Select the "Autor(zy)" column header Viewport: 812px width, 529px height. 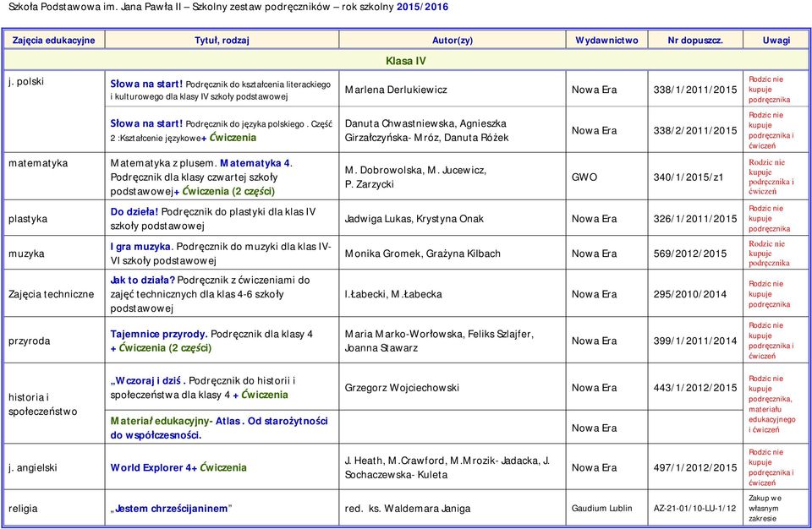tap(452, 41)
